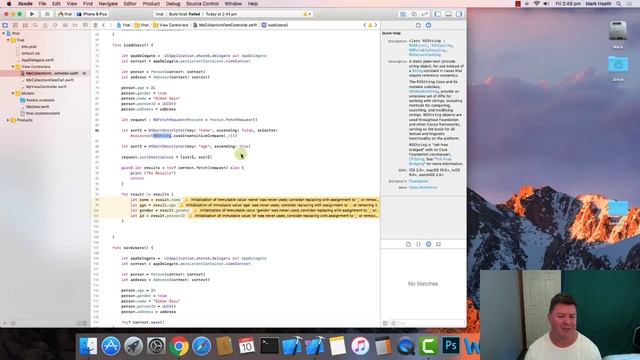Open the File menu
The height and width of the screenshot is (360, 640).
click(x=42, y=4)
